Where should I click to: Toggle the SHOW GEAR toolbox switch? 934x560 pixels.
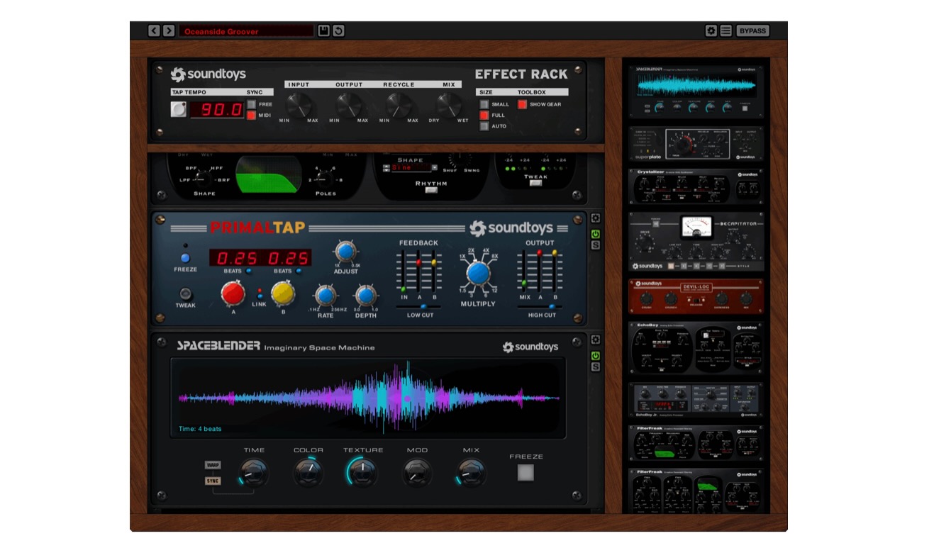522,104
